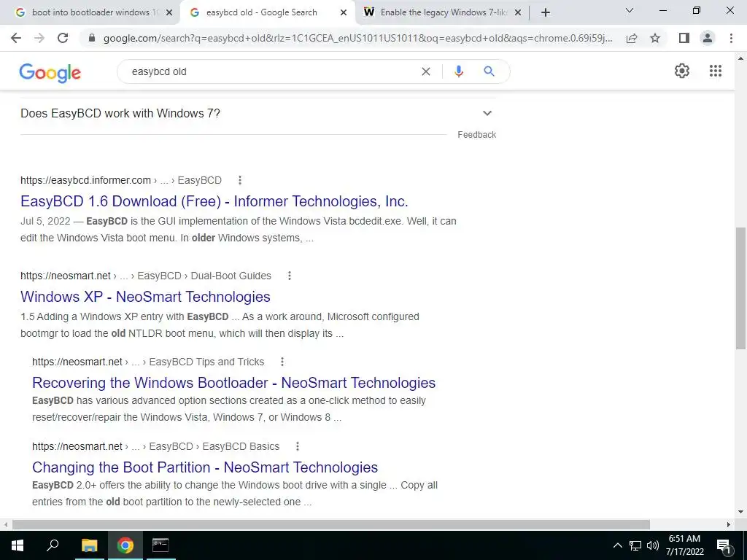Share this page from address bar
This screenshot has width=747, height=560.
click(632, 38)
